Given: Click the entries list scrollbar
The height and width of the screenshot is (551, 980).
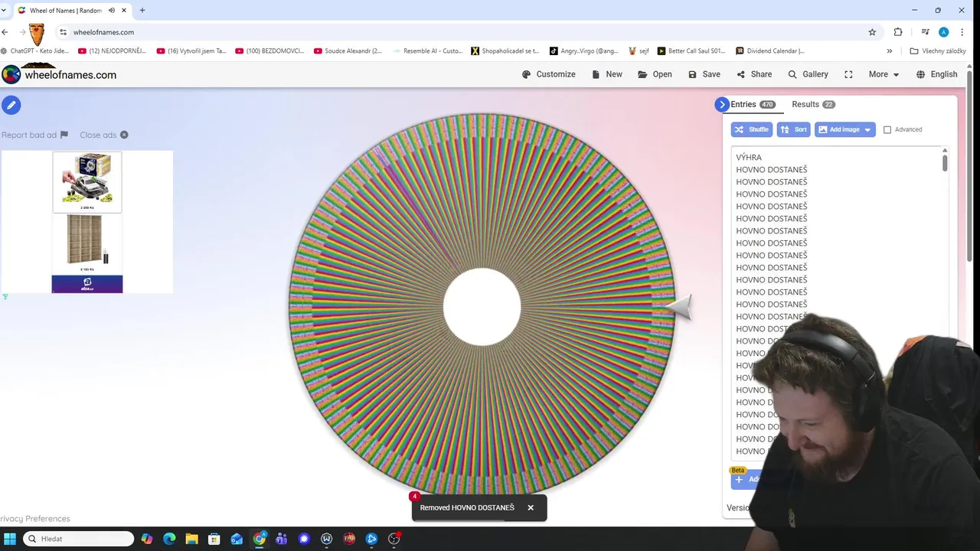Looking at the screenshot, I should (x=945, y=161).
